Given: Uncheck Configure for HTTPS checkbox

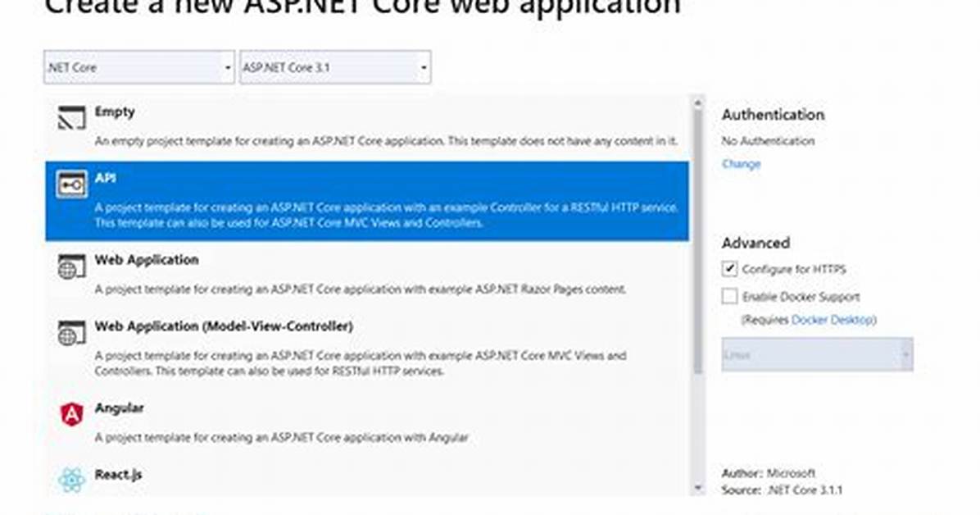Looking at the screenshot, I should tap(729, 269).
